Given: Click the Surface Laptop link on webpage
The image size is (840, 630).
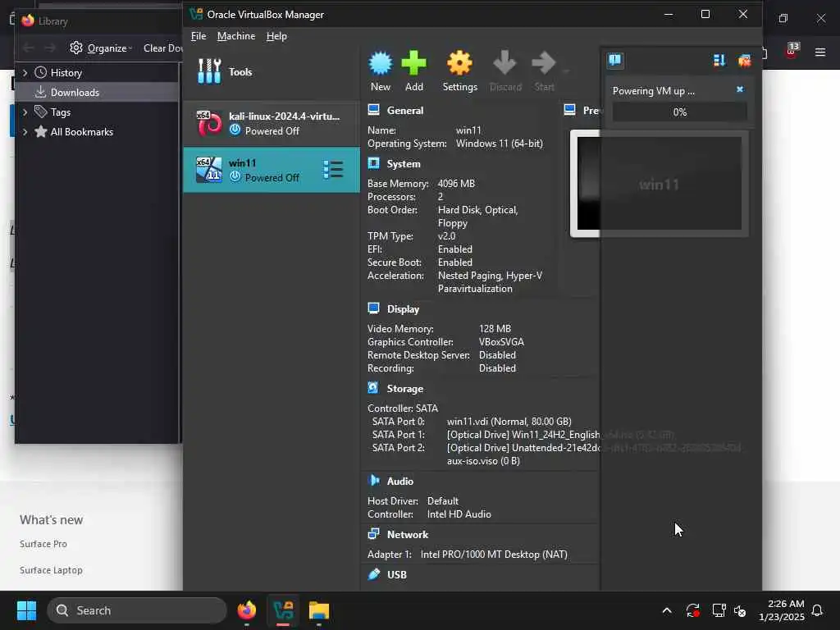Looking at the screenshot, I should tap(51, 570).
